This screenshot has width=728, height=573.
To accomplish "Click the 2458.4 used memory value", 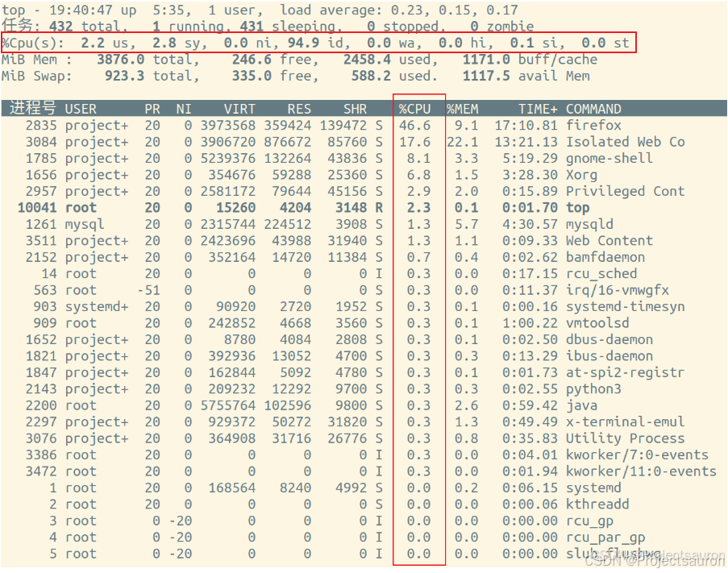I will click(x=367, y=60).
